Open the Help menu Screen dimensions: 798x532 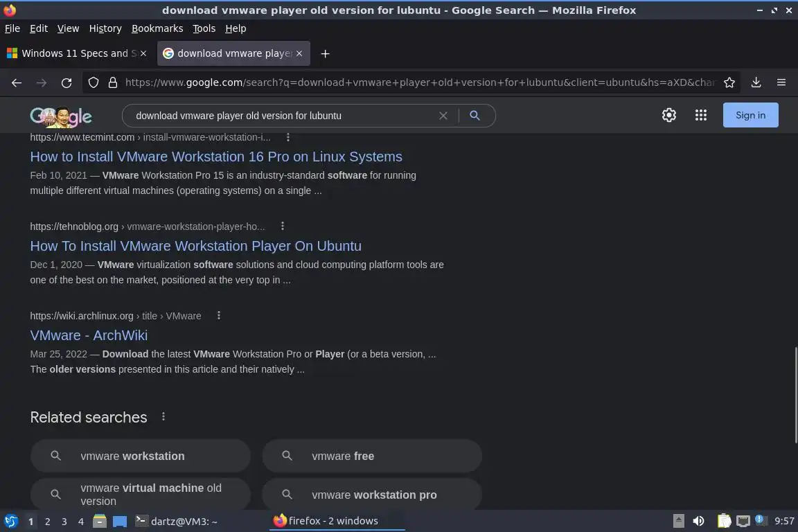tap(236, 28)
